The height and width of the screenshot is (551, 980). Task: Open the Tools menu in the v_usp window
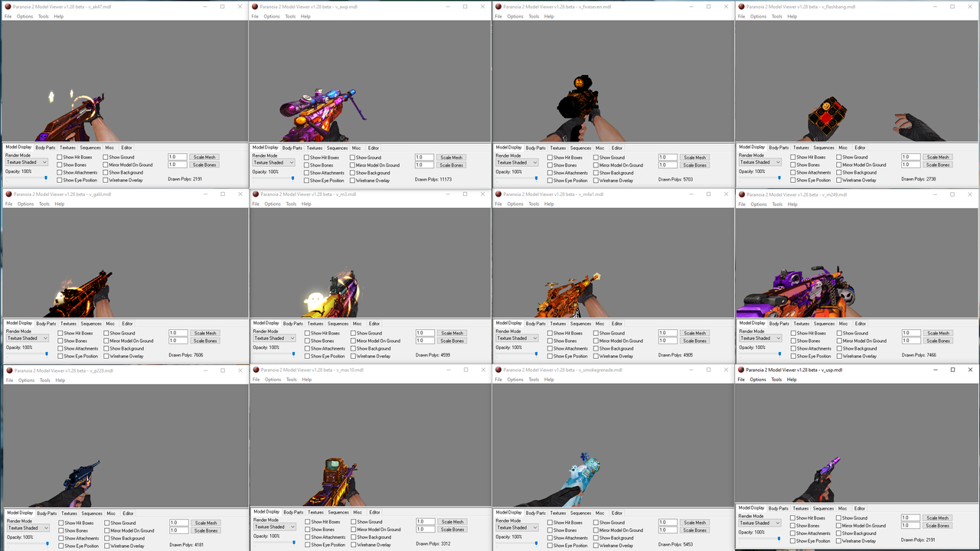tap(776, 380)
